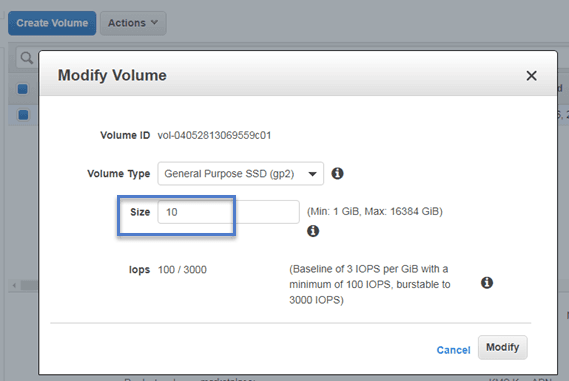Screen dimensions: 569x381
Task: Open the Volume Type dropdown
Action: pos(240,173)
